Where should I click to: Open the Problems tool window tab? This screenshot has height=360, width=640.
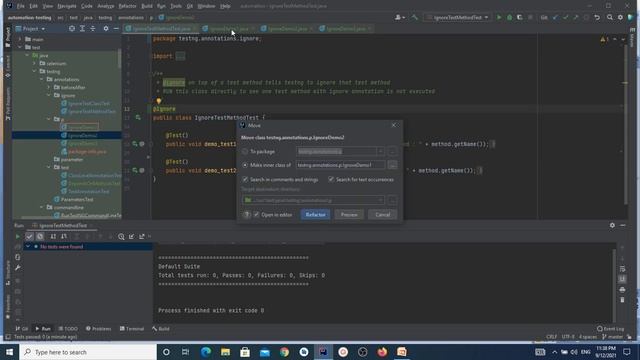pyautogui.click(x=98, y=329)
